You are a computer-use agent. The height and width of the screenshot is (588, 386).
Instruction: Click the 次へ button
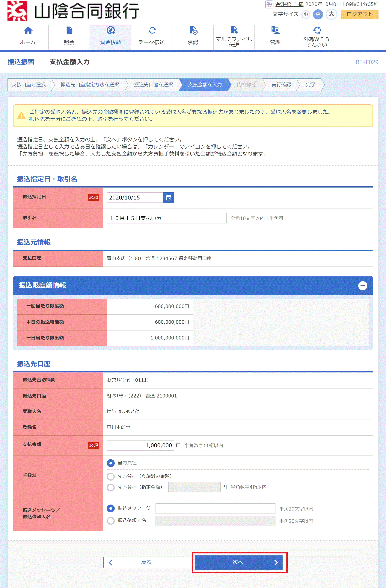point(239,562)
